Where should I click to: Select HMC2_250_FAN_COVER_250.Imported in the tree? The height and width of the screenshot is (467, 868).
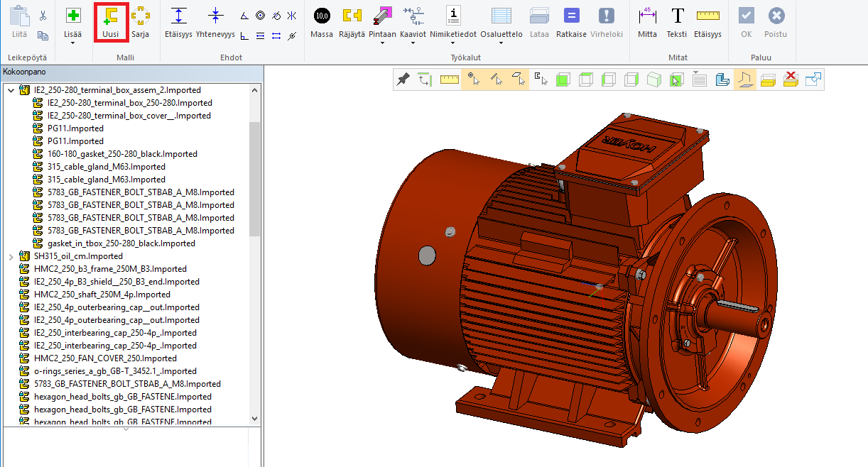(x=105, y=358)
